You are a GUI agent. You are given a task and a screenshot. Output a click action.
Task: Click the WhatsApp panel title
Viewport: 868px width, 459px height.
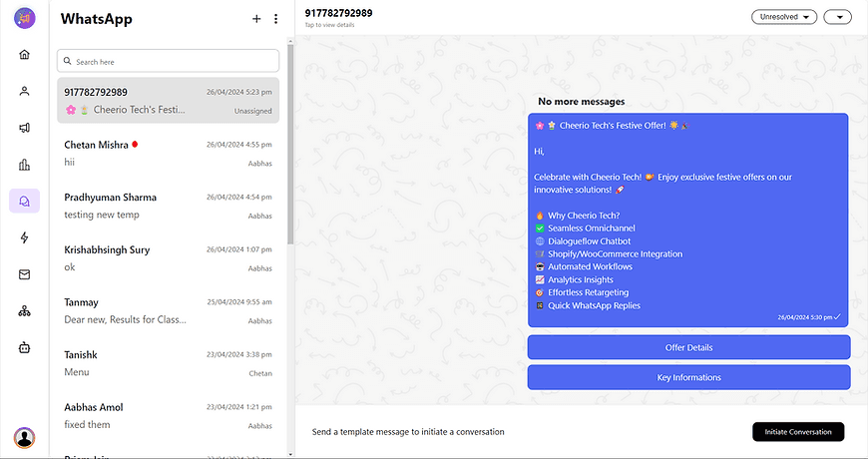pyautogui.click(x=97, y=19)
